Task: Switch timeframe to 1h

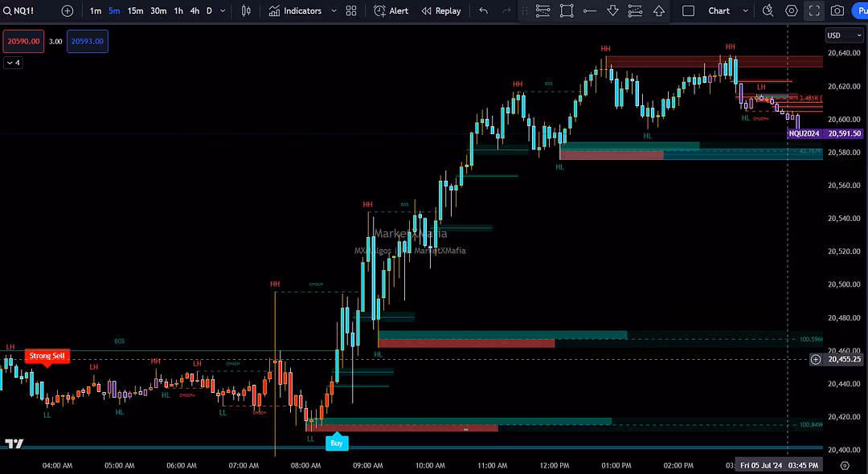Action: (x=178, y=11)
